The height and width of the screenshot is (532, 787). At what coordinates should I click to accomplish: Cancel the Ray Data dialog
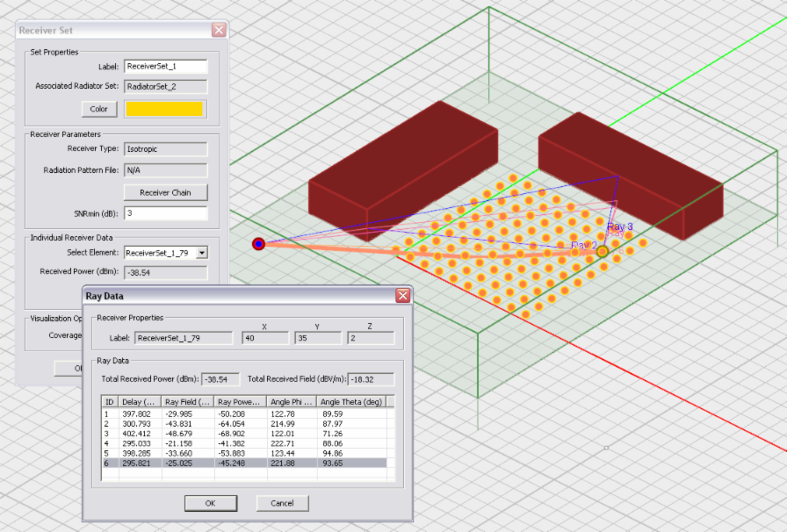pyautogui.click(x=282, y=503)
